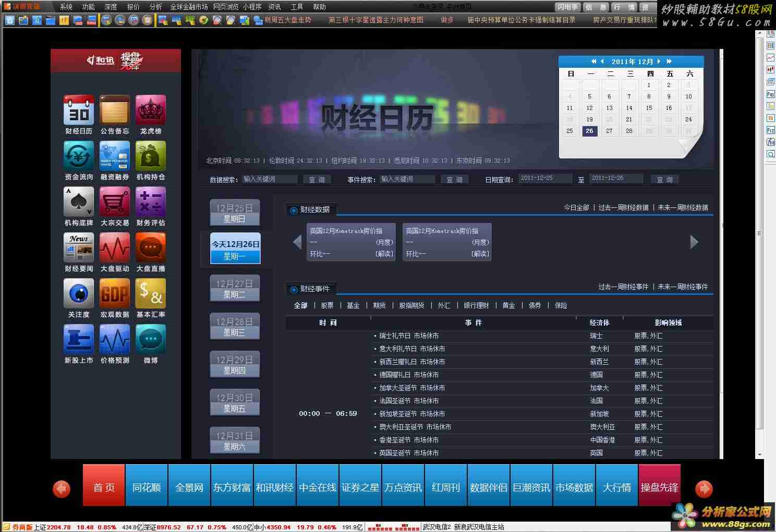Screen dimensions: 776x532
Task: Open the 系统 menu
Action: click(66, 7)
